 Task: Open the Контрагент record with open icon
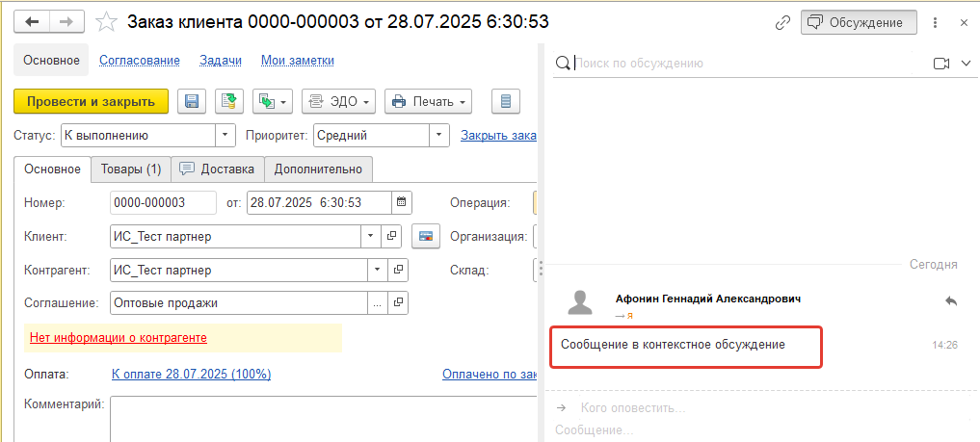pyautogui.click(x=398, y=271)
